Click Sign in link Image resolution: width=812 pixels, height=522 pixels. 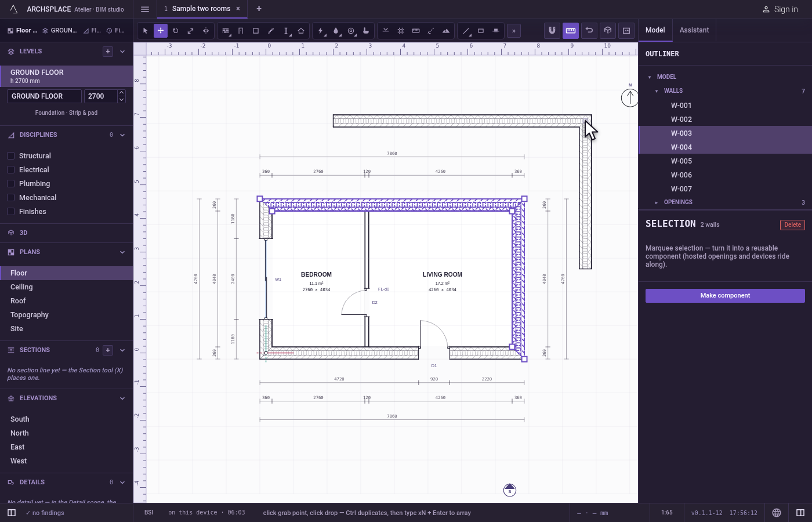(780, 9)
